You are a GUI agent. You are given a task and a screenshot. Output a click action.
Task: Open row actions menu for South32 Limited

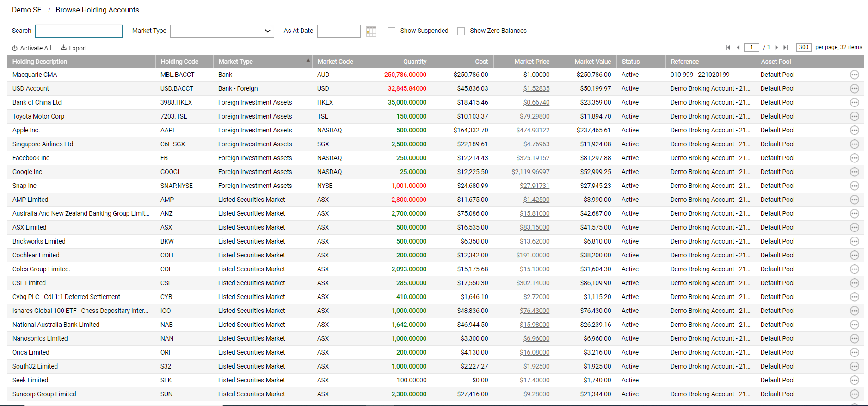pyautogui.click(x=854, y=366)
